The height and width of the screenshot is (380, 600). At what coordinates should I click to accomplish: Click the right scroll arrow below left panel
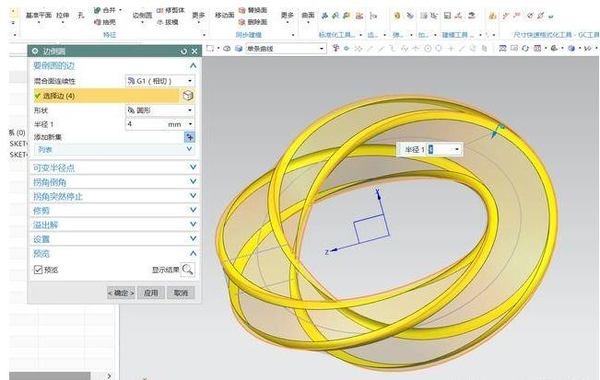click(109, 376)
